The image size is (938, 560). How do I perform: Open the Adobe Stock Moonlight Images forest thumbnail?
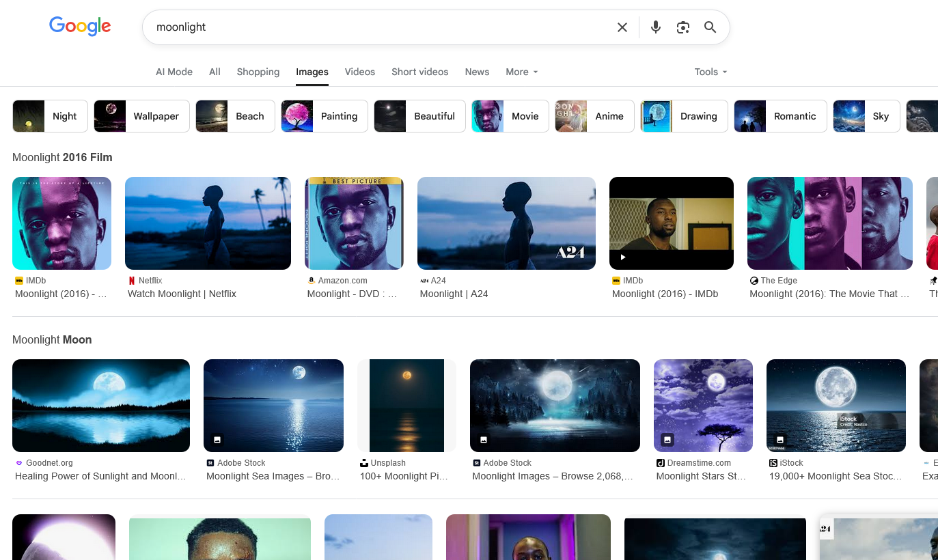[x=555, y=406]
